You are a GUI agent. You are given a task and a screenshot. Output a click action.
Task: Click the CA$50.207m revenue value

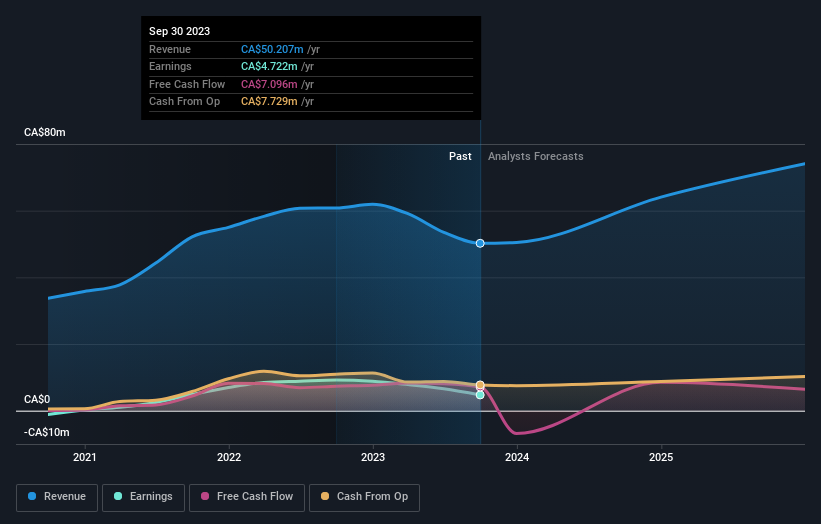272,49
